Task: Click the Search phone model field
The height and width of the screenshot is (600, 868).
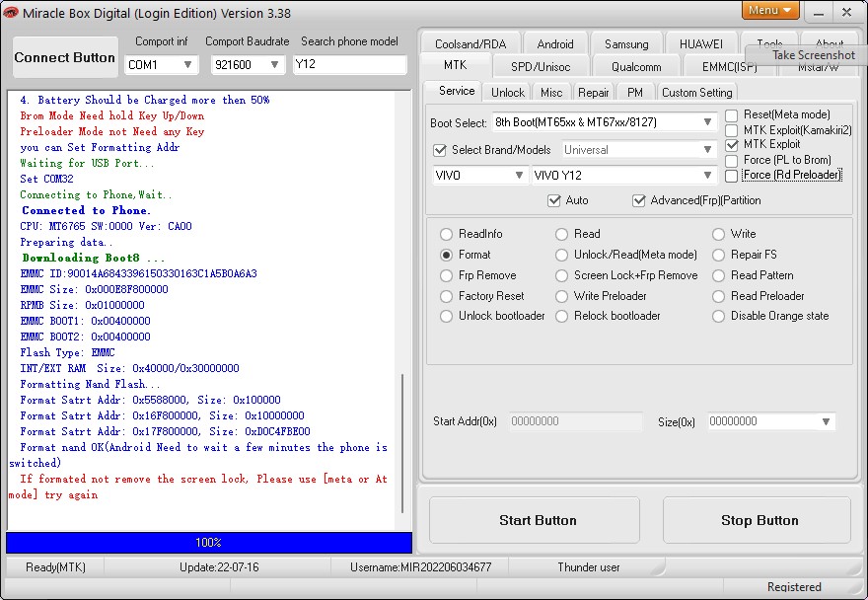Action: [349, 64]
